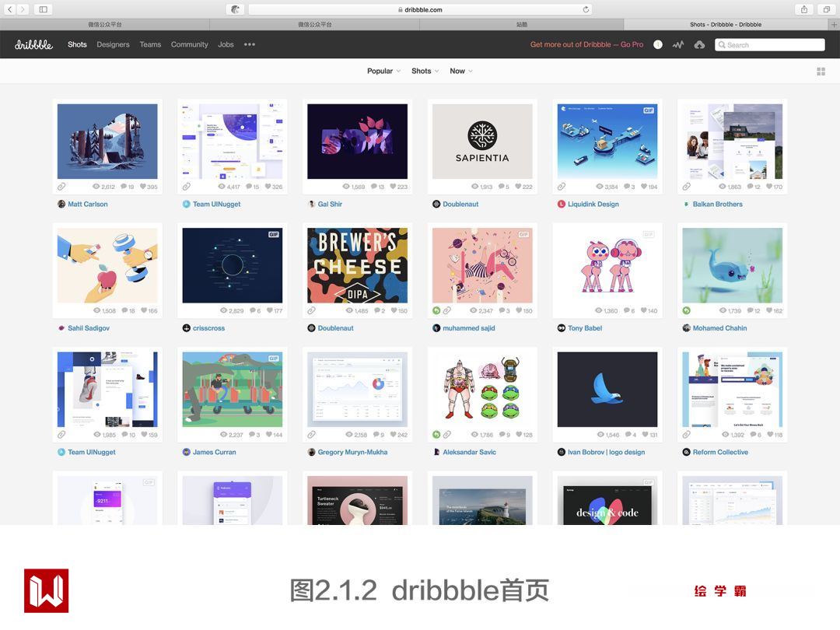The height and width of the screenshot is (630, 840).
Task: Open the Shots nav item
Action: click(77, 44)
